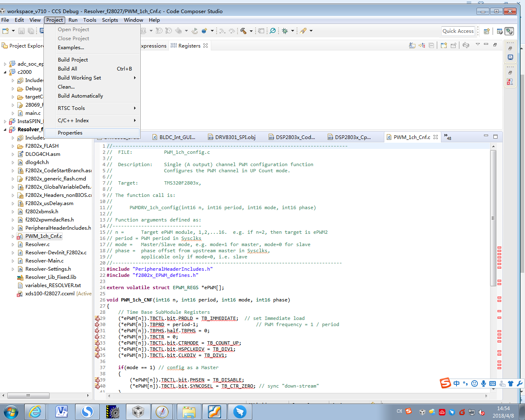
Task: Click the New file toolbar icon
Action: click(6, 31)
